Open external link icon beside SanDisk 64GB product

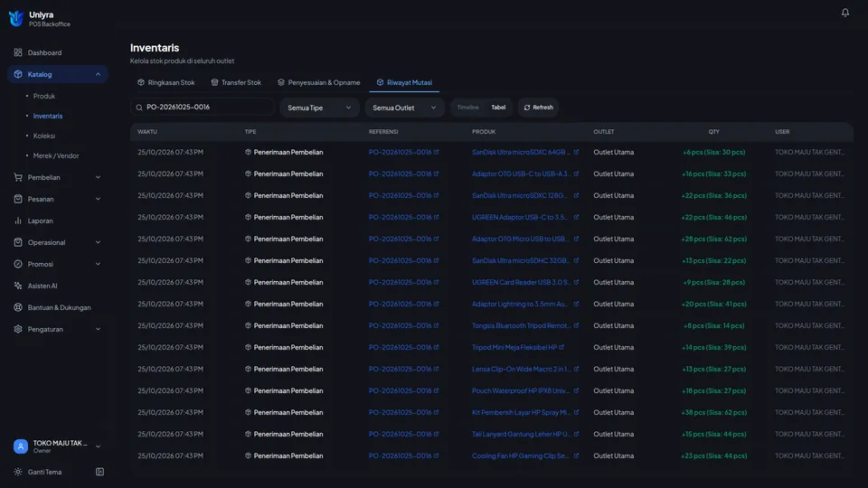(576, 152)
